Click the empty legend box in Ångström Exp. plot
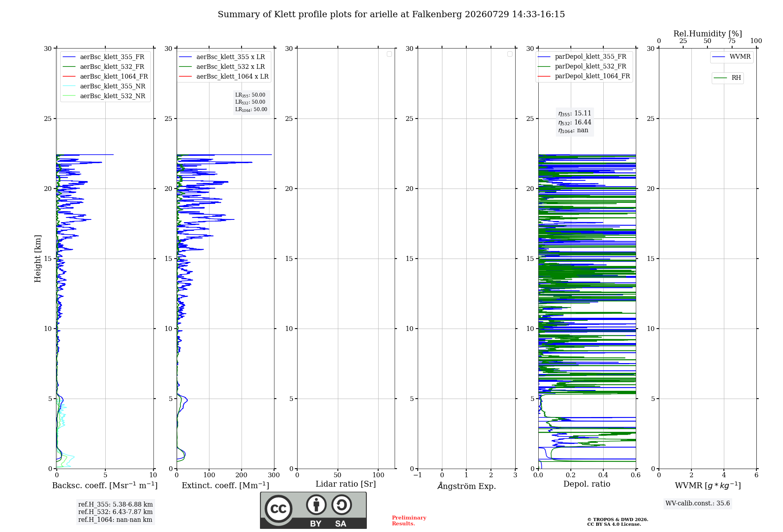Image resolution: width=783 pixels, height=532 pixels. pyautogui.click(x=510, y=54)
